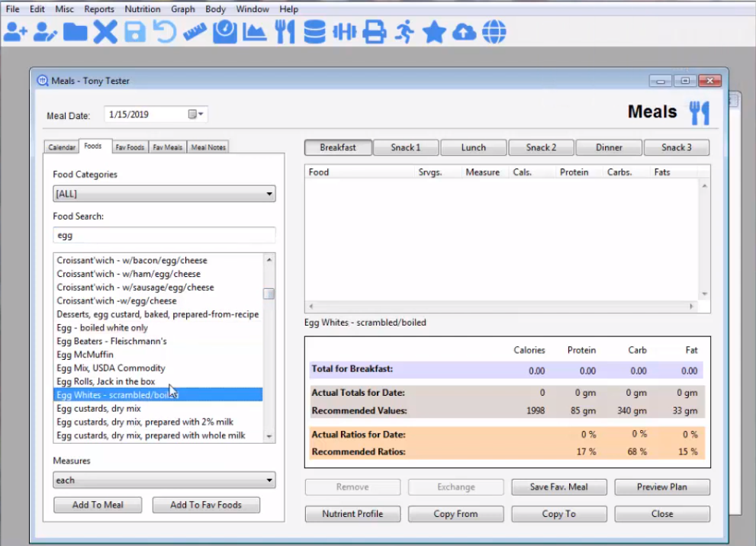Open the Nutrient Profile button

point(352,514)
